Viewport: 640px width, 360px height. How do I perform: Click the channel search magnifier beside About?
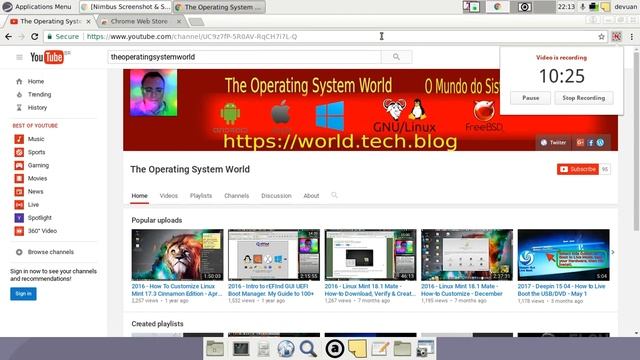[x=334, y=195]
